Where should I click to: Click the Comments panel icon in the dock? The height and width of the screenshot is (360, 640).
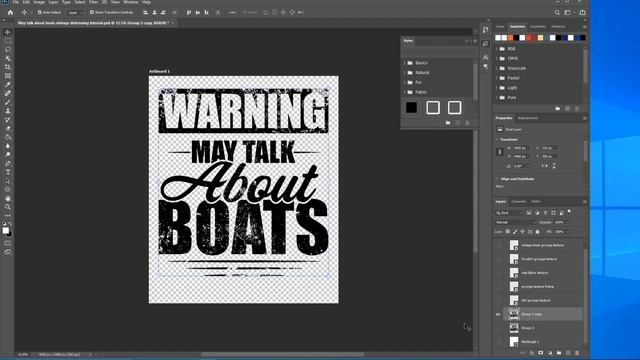[x=485, y=44]
